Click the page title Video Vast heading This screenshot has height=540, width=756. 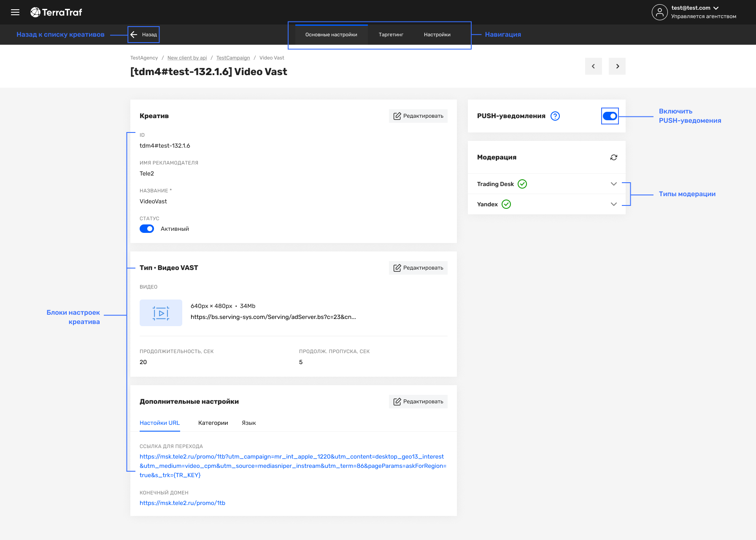(x=209, y=72)
